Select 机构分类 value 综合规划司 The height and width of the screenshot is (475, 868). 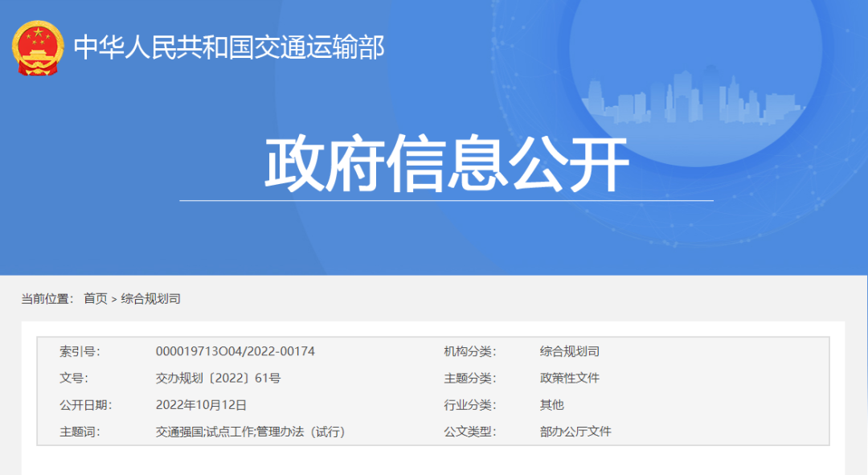click(570, 351)
